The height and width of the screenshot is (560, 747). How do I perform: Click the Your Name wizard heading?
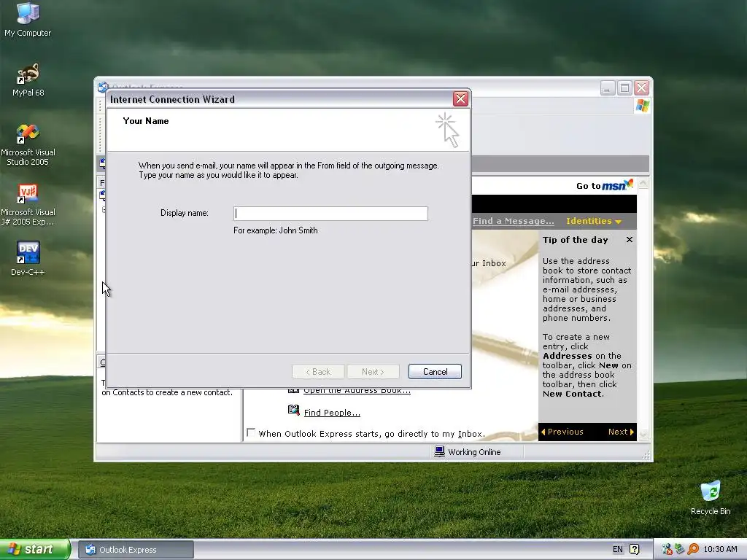coord(146,121)
